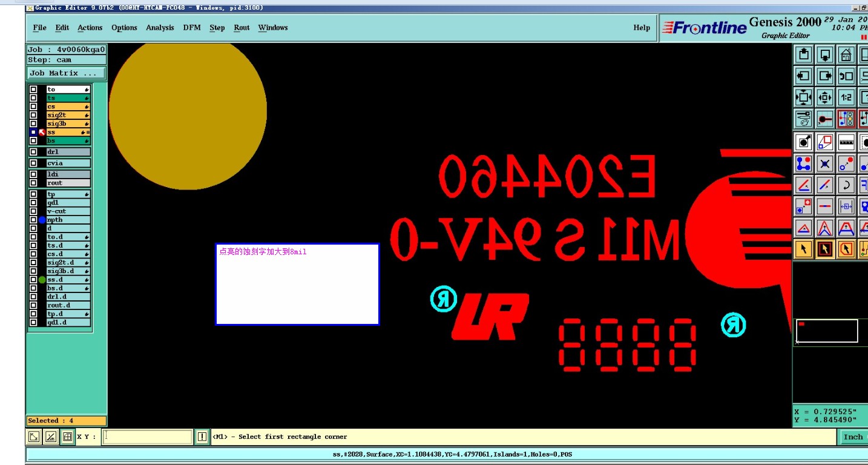Select the ldi layer row
Viewport: 868px width, 465px height.
pyautogui.click(x=68, y=174)
